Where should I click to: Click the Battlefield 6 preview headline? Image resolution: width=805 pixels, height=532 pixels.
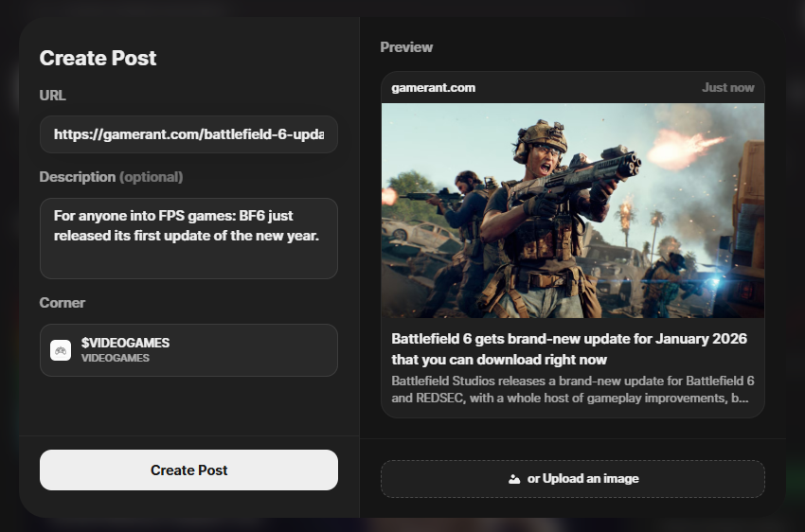(x=569, y=349)
